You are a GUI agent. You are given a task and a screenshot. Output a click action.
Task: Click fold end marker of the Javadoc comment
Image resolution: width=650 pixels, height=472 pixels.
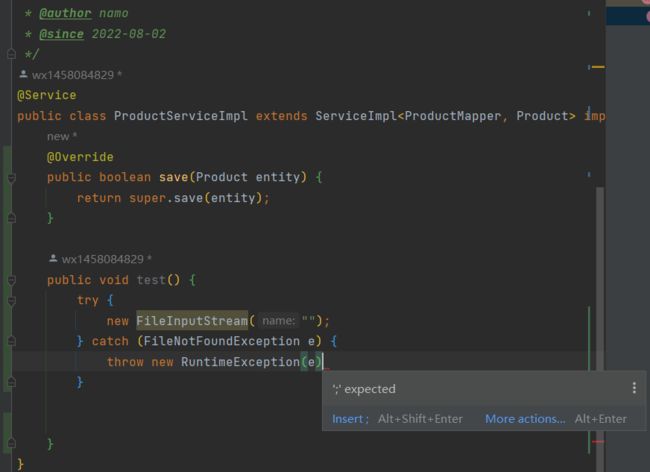(x=12, y=53)
